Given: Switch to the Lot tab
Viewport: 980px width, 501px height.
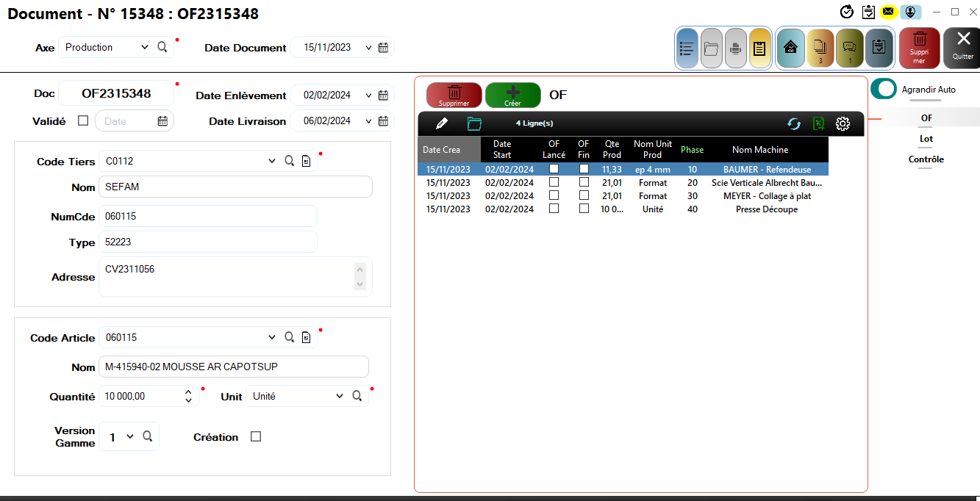Looking at the screenshot, I should coord(926,139).
